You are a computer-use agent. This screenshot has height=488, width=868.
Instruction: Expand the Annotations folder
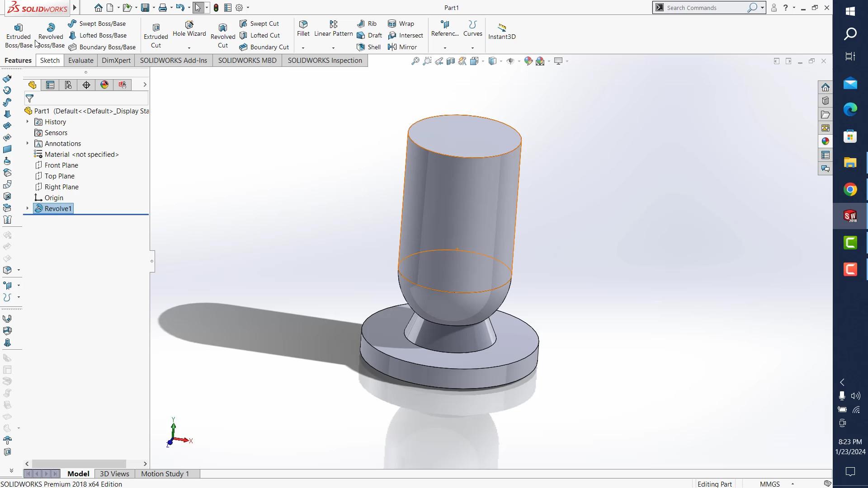[x=28, y=143]
